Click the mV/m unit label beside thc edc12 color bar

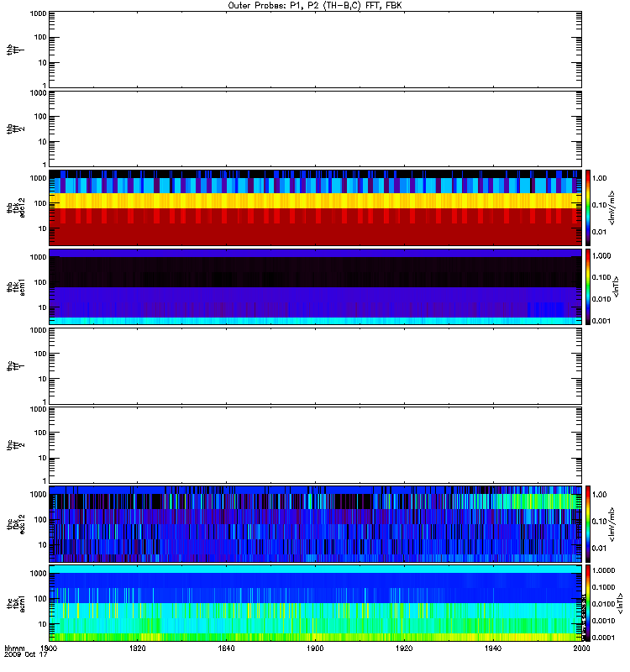[612, 524]
